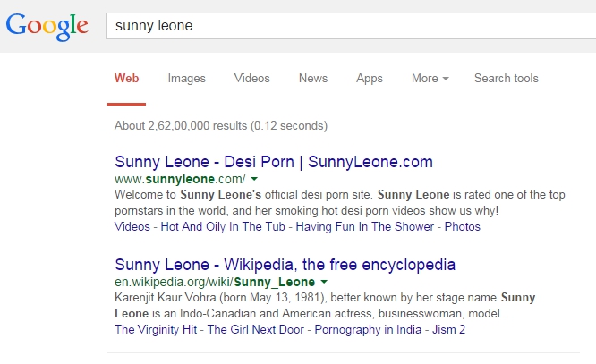The image size is (596, 364).
Task: Focus the search box containing sunny leone
Action: (x=351, y=26)
